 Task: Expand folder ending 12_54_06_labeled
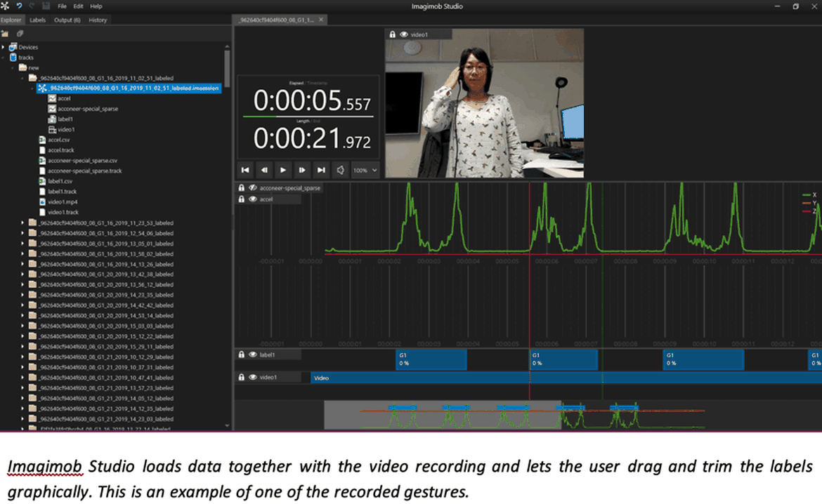[22, 233]
